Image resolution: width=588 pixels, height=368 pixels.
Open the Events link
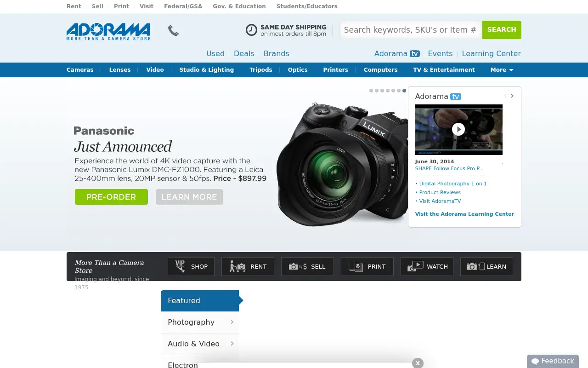click(440, 53)
